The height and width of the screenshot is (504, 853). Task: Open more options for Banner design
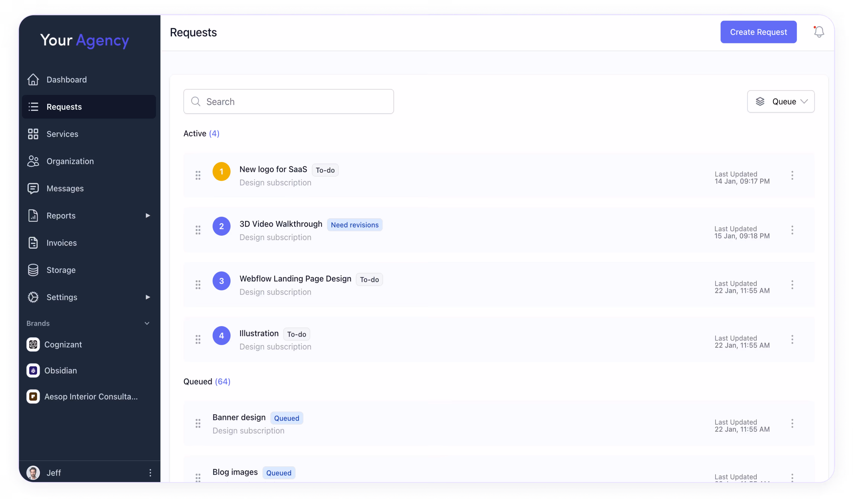point(792,423)
